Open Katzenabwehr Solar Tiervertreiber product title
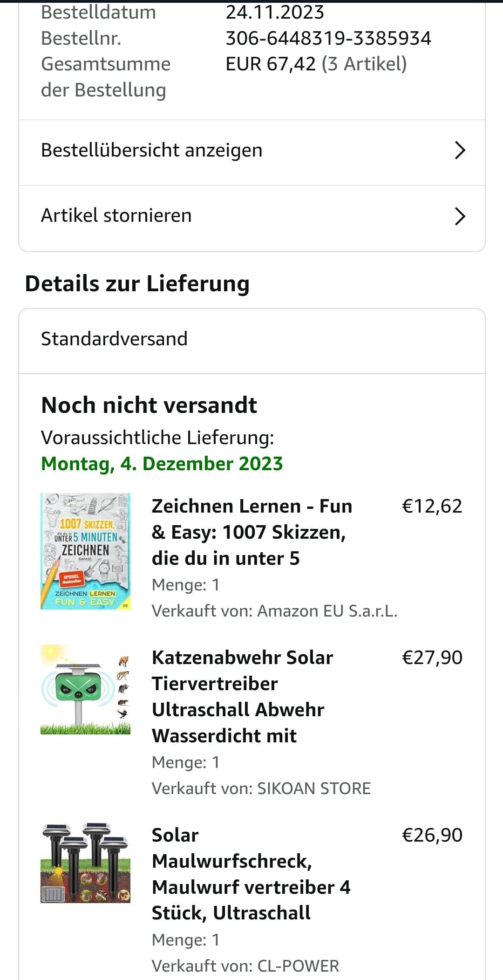Image resolution: width=503 pixels, height=980 pixels. coord(242,697)
